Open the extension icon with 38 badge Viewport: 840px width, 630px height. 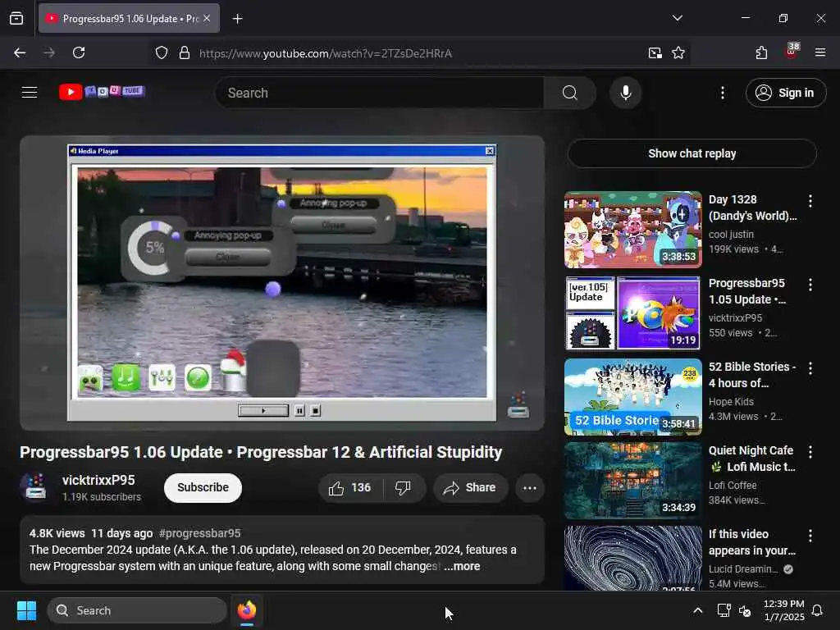pos(792,52)
